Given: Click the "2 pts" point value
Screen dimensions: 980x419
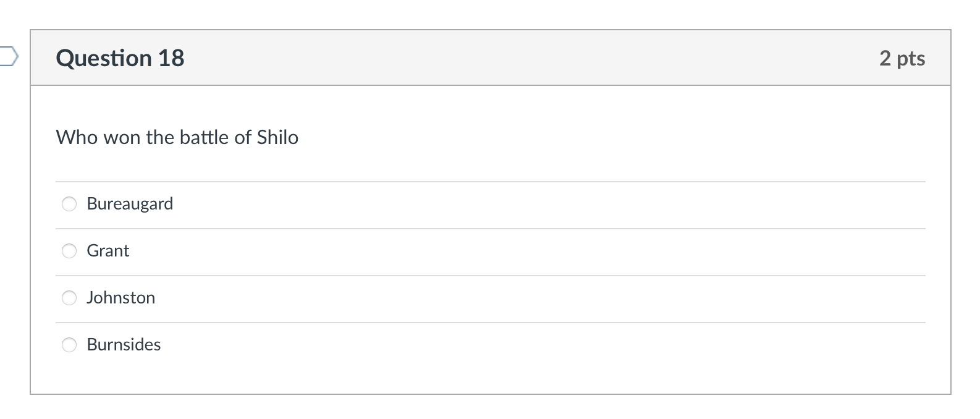Looking at the screenshot, I should tap(902, 58).
